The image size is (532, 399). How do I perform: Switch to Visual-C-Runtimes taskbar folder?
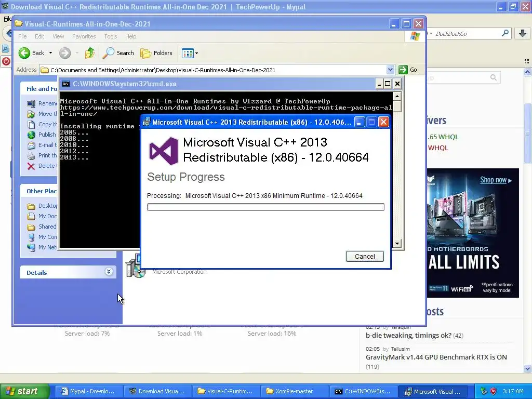[226, 391]
